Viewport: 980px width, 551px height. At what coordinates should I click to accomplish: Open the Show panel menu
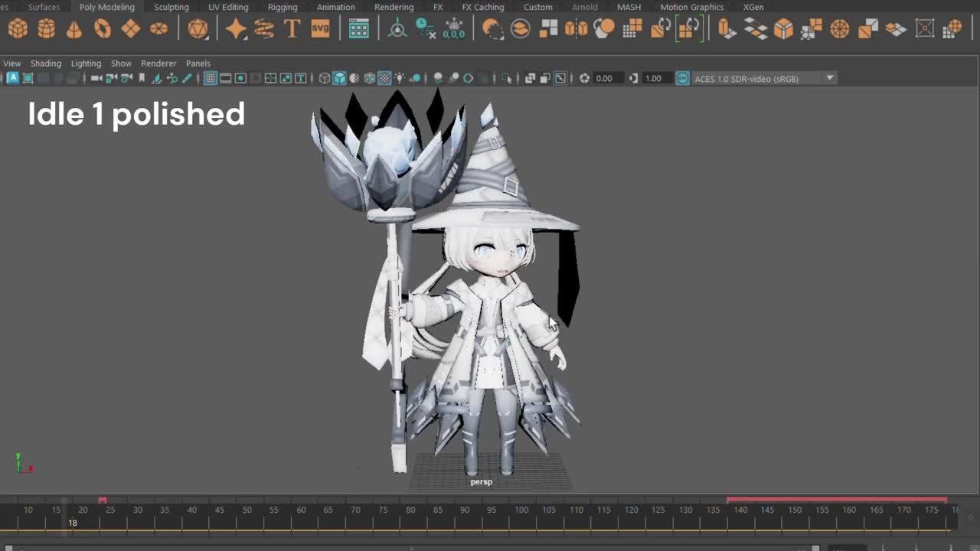[121, 64]
